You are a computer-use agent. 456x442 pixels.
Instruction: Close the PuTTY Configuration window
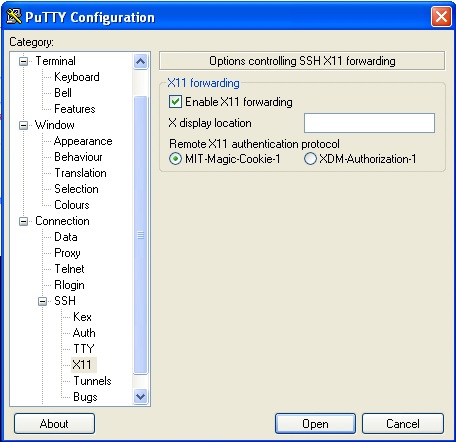[441, 16]
